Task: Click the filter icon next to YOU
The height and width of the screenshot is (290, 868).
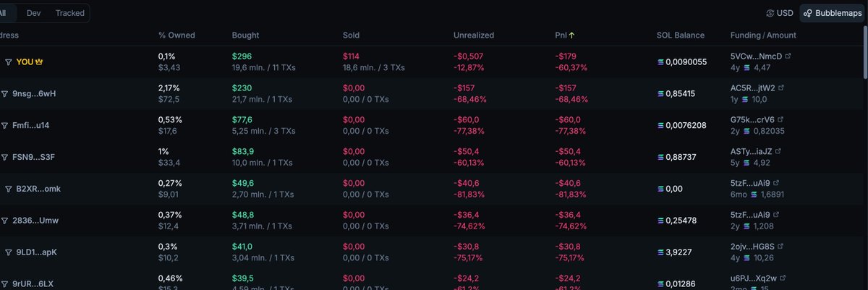Action: coord(9,62)
